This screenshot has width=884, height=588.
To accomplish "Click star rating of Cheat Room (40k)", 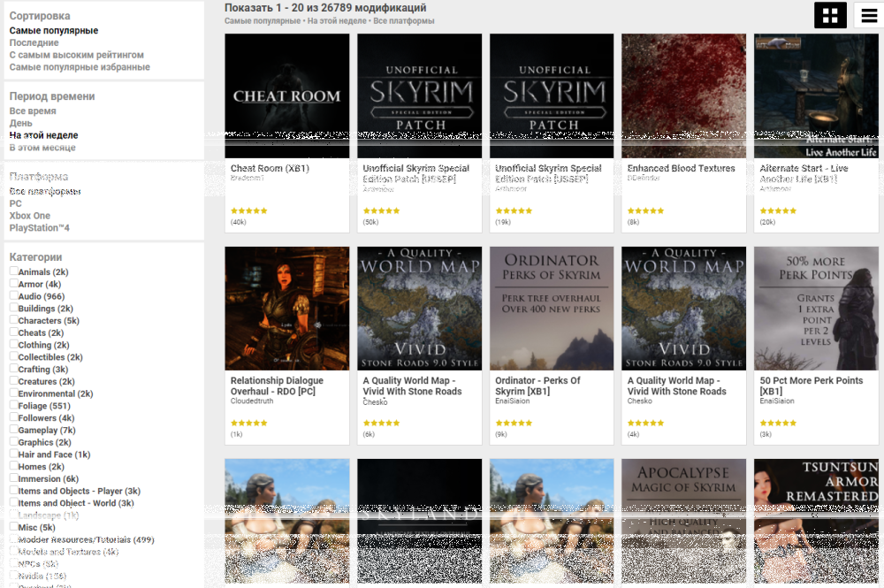I will pyautogui.click(x=248, y=210).
